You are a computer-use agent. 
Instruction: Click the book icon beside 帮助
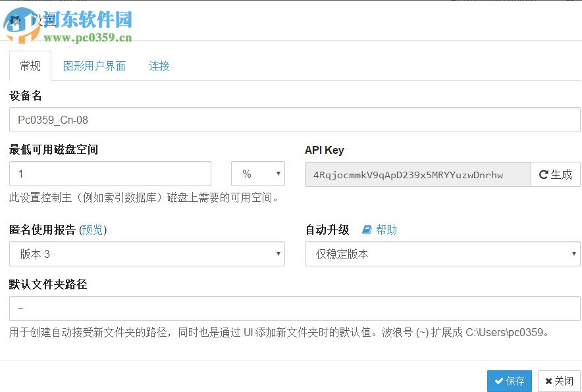pos(367,230)
